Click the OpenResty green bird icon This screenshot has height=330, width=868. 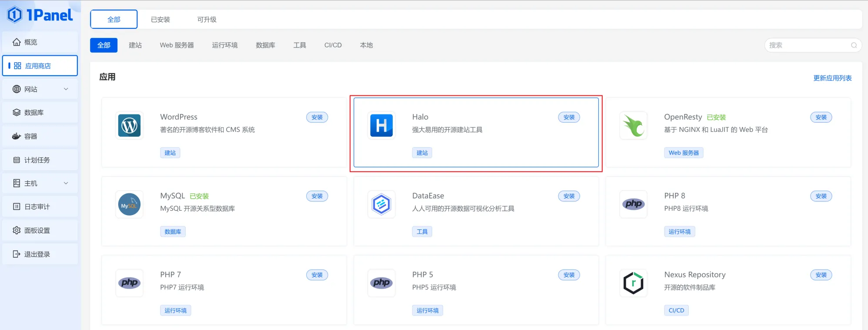pyautogui.click(x=633, y=125)
